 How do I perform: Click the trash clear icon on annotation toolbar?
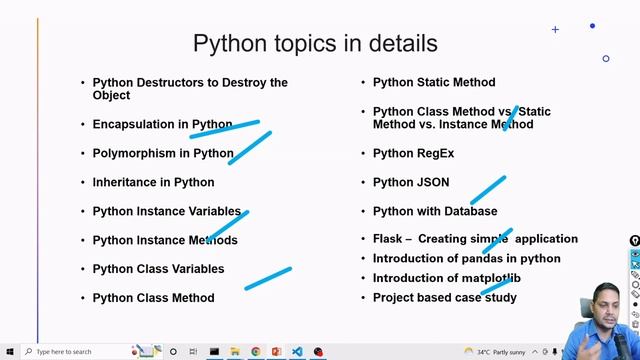(636, 324)
